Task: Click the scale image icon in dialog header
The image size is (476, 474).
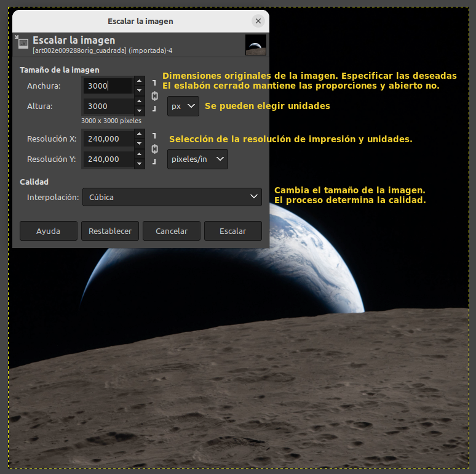Action: coord(23,44)
